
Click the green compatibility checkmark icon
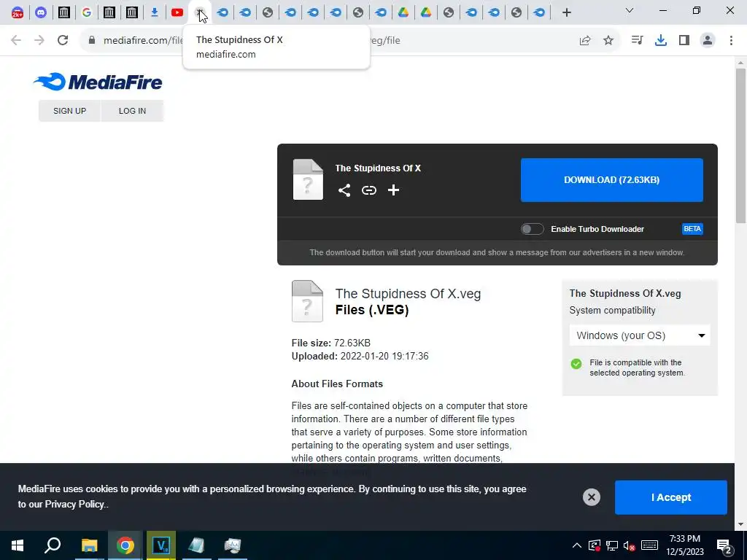point(576,364)
